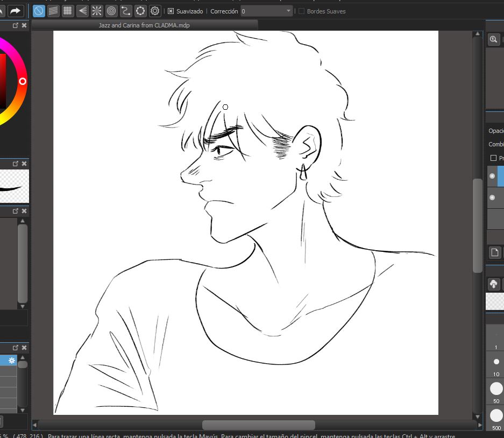
Task: Hide the selected top layer via visibility dot
Action: pos(492,176)
